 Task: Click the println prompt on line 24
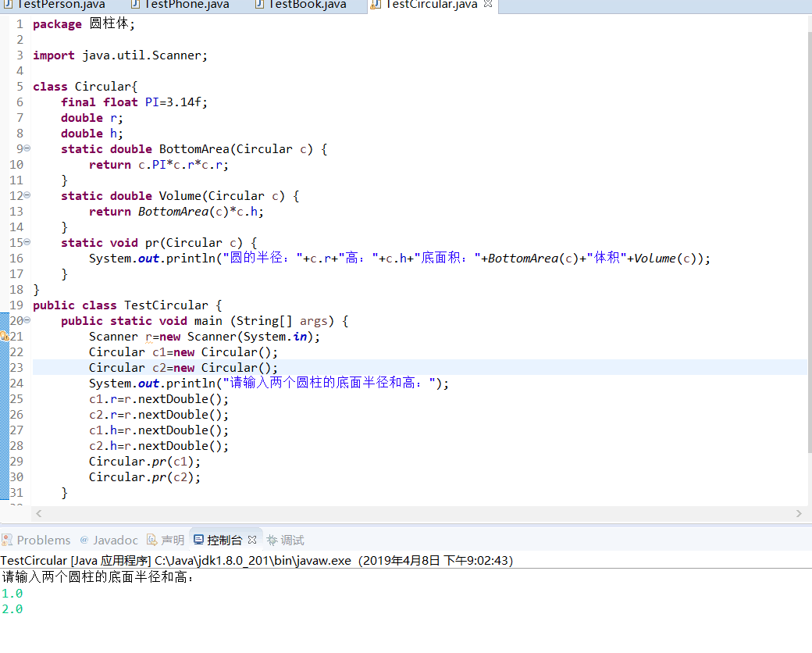[x=269, y=383]
